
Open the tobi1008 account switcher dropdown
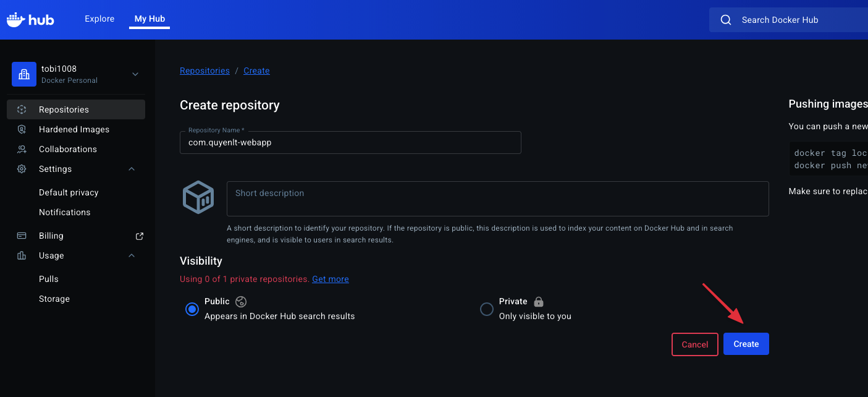pos(135,74)
